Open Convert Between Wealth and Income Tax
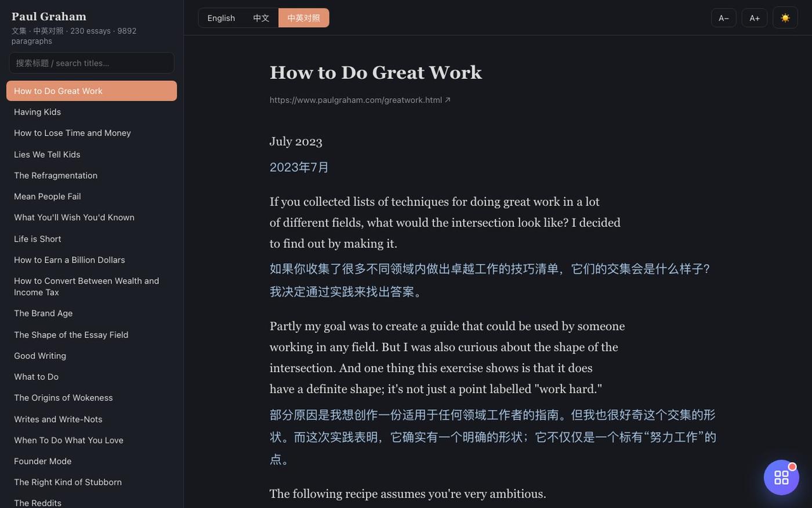 (92, 286)
